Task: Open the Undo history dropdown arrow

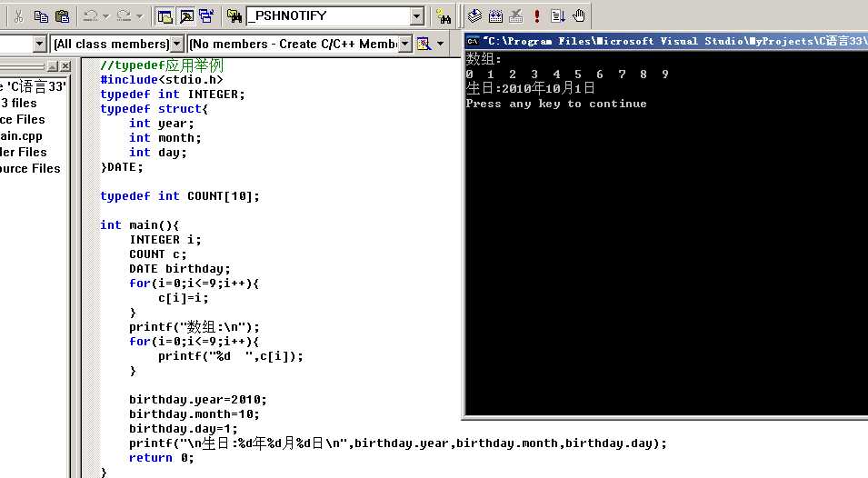Action: (105, 16)
